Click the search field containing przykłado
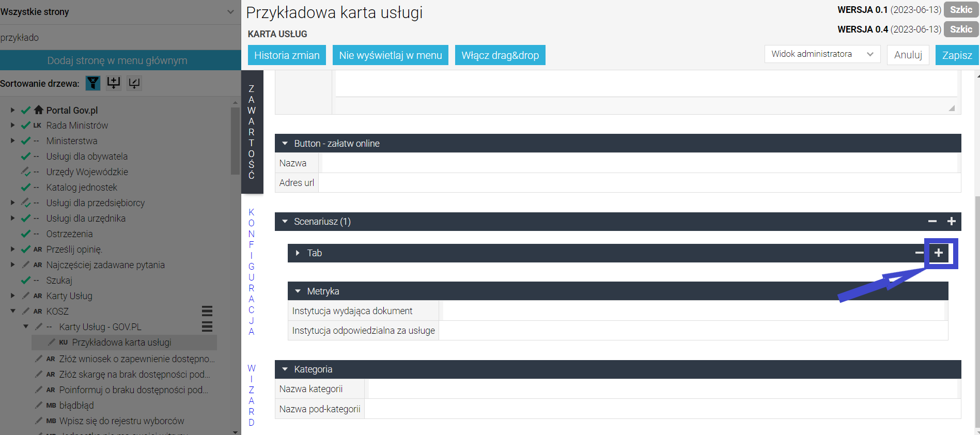Image resolution: width=980 pixels, height=435 pixels. coord(120,37)
